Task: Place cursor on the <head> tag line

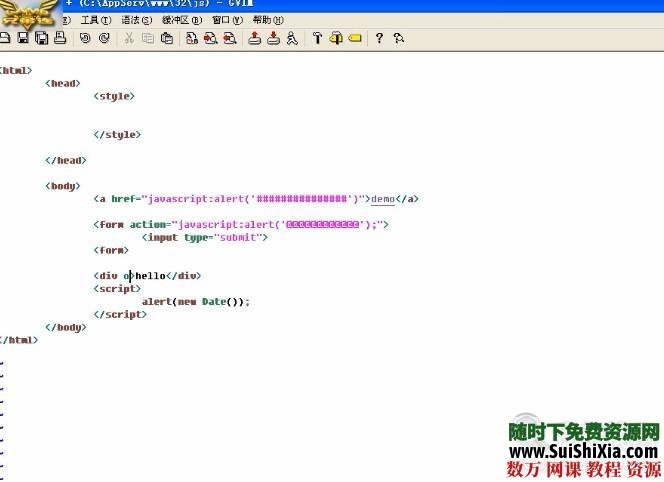Action: click(x=63, y=83)
